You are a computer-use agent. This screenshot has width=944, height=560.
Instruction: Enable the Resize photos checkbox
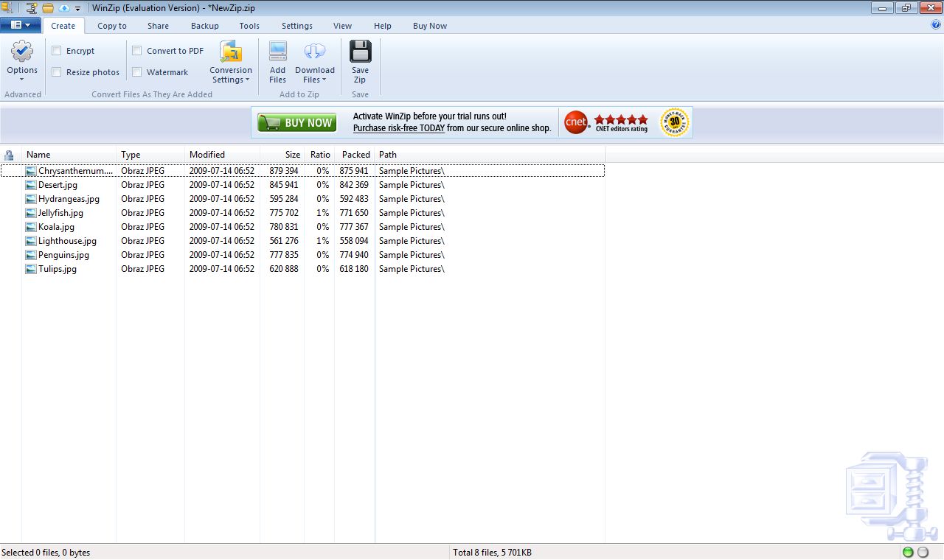tap(57, 72)
